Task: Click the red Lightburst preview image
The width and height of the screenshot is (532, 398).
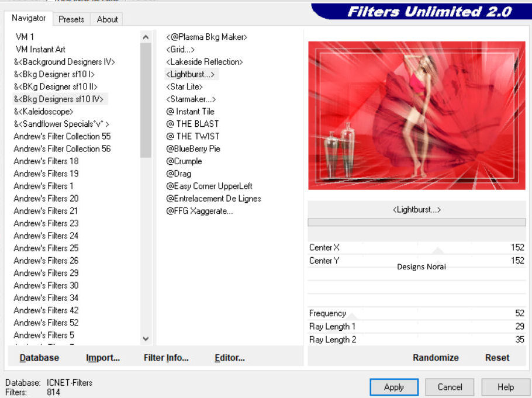Action: click(x=417, y=115)
